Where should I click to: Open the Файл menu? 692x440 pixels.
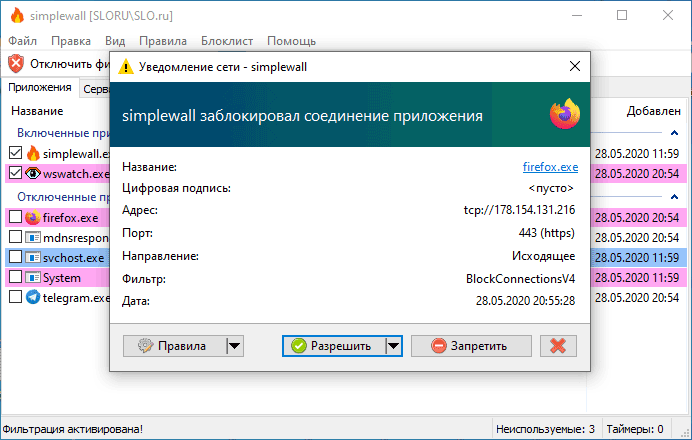click(x=23, y=41)
